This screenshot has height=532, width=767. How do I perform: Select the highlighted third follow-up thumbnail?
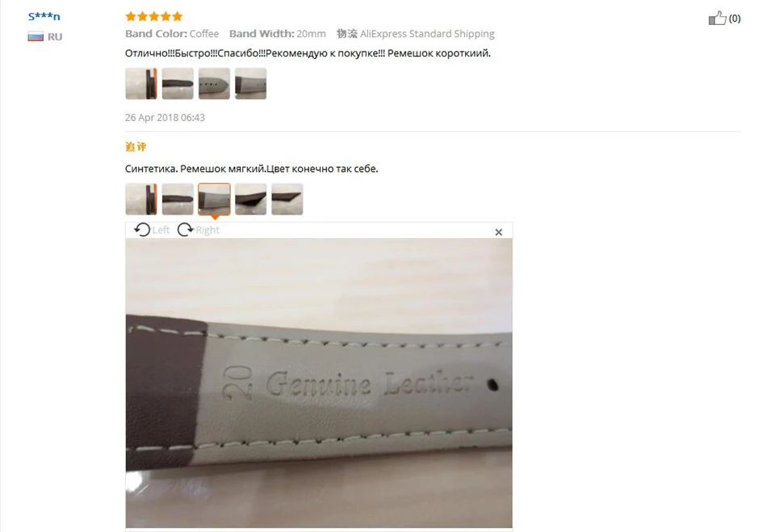214,199
